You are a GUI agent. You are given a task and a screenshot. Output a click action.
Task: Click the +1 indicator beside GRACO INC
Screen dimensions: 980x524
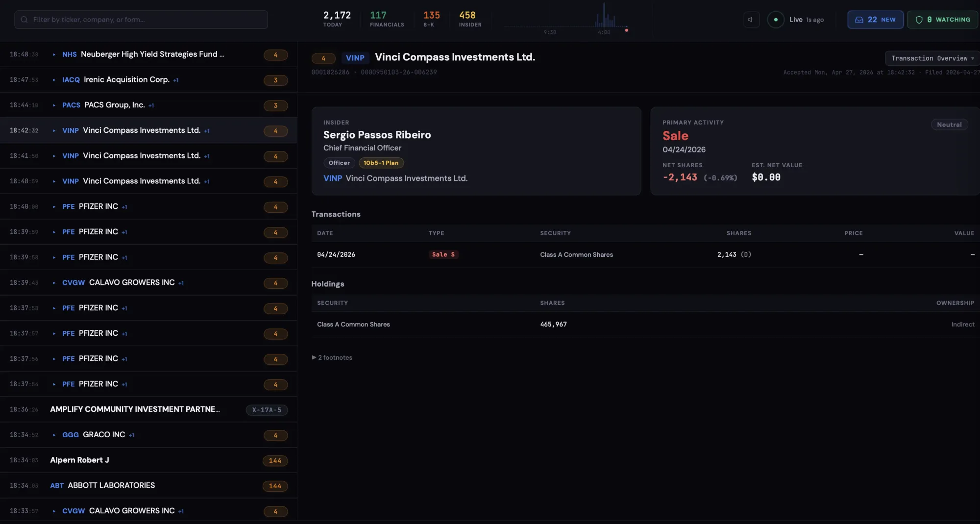131,435
